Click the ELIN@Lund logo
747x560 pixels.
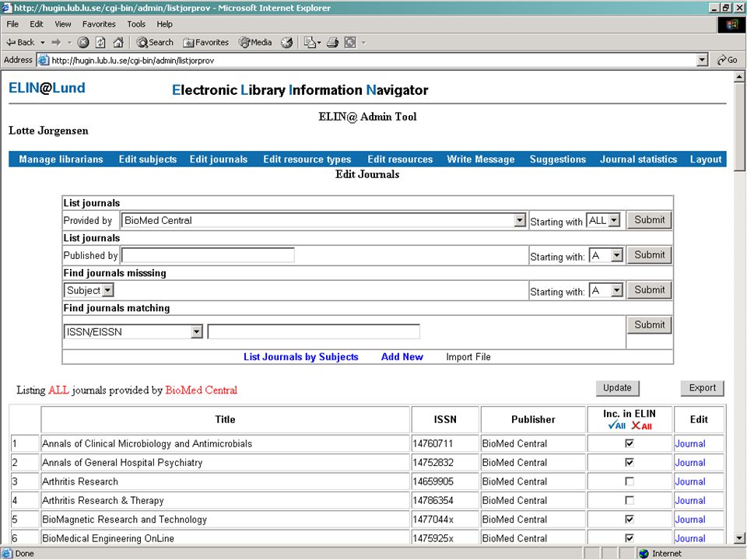pos(47,88)
